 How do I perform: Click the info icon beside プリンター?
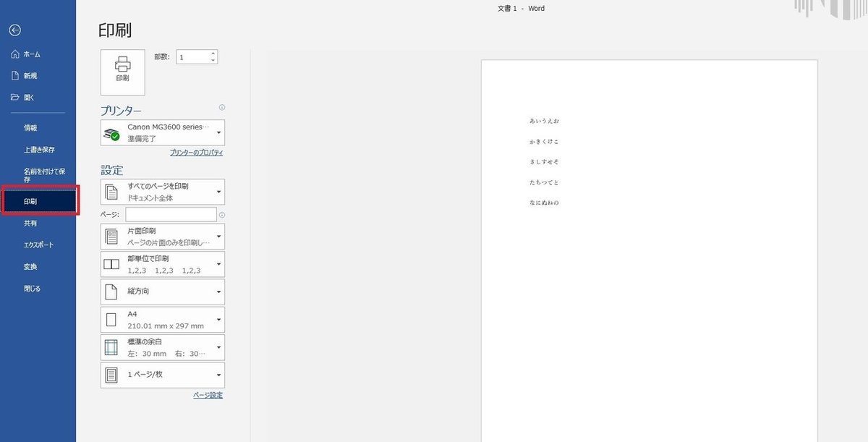click(x=221, y=108)
